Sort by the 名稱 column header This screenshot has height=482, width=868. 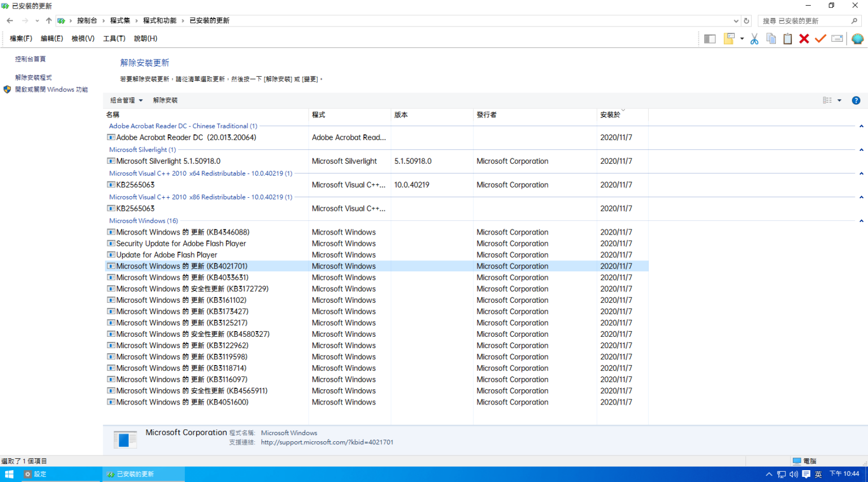tap(206, 115)
